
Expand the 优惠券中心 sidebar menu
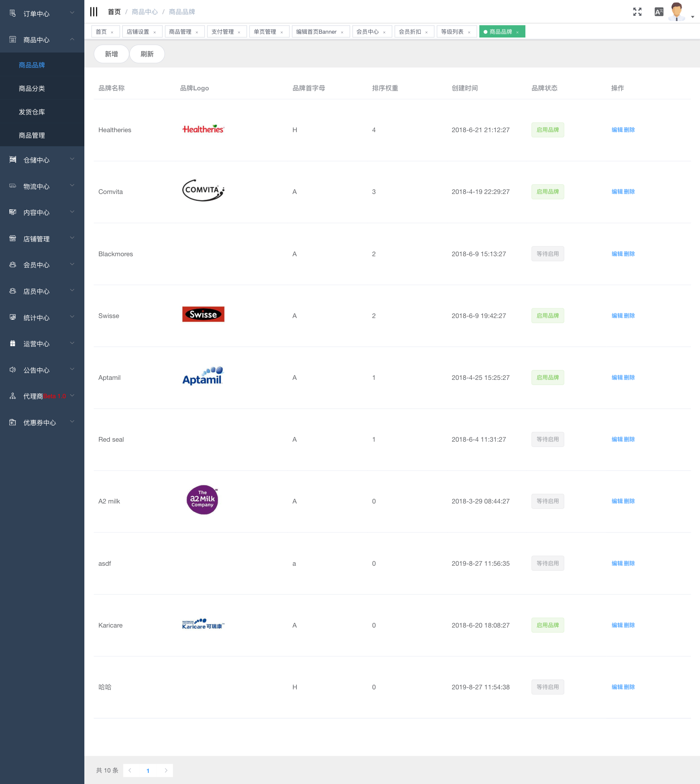pyautogui.click(x=42, y=422)
